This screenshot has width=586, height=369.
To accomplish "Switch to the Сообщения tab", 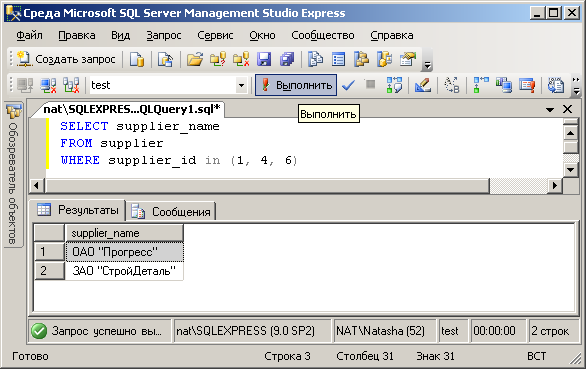I will (x=171, y=212).
